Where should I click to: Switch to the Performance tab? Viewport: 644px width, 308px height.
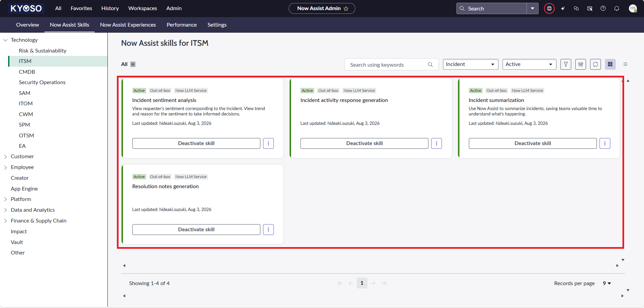tap(182, 25)
